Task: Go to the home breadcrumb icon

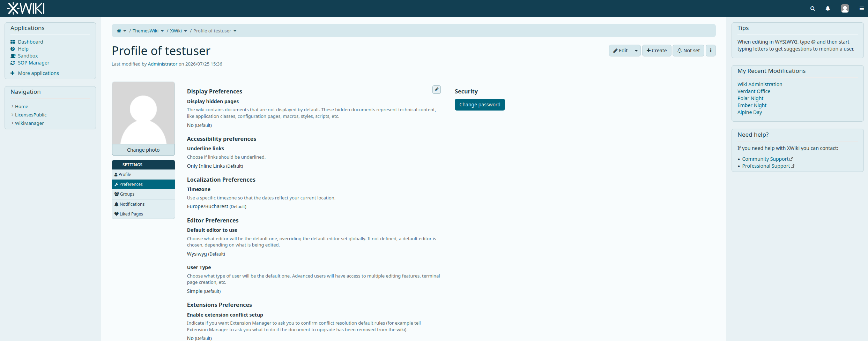Action: click(119, 31)
